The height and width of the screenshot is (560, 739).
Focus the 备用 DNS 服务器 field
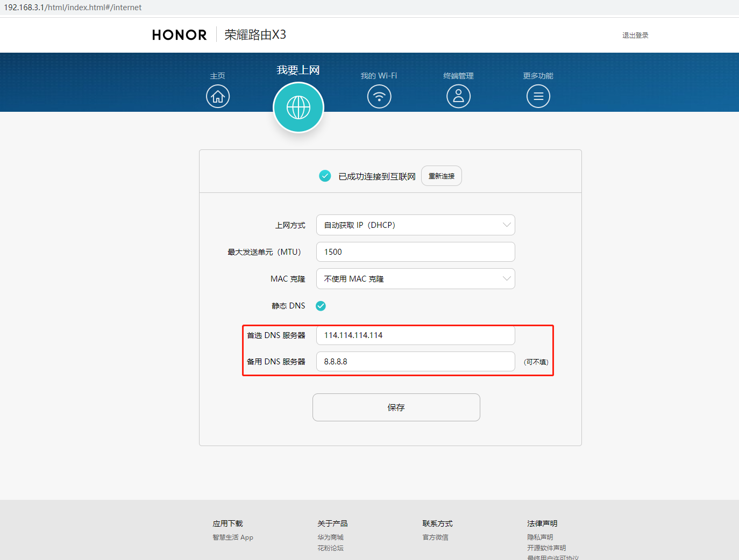tap(416, 362)
